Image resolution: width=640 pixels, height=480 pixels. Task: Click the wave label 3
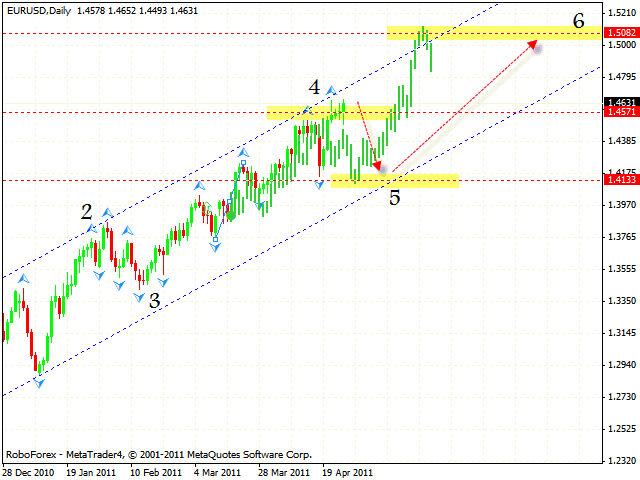[x=154, y=298]
